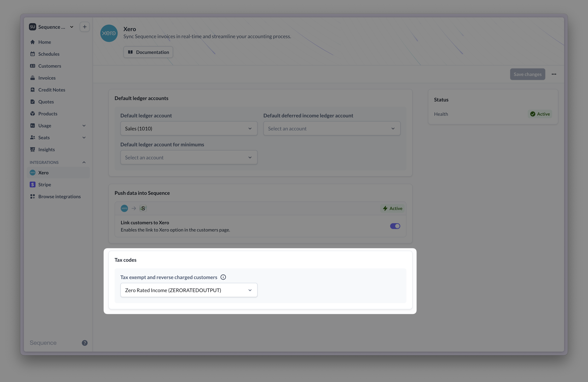Open the three-dots more options menu
The width and height of the screenshot is (588, 382).
pos(554,74)
